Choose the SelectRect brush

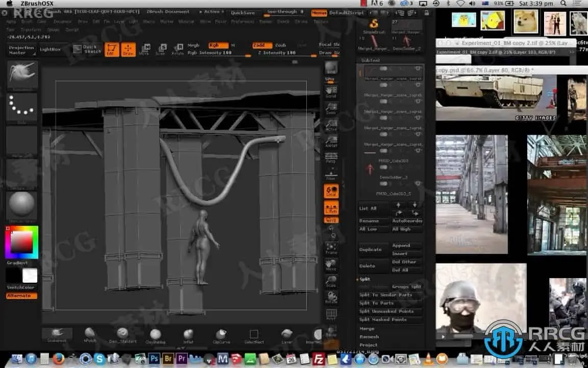(x=254, y=335)
